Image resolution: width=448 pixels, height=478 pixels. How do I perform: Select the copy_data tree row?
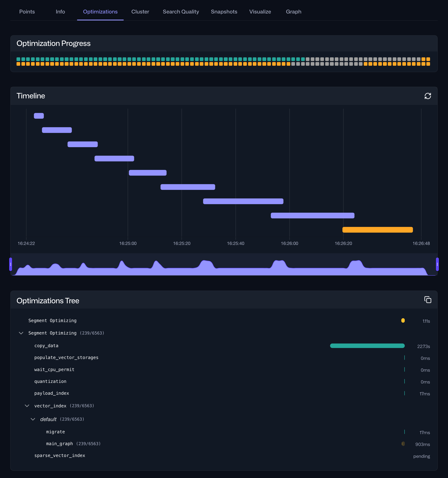(46, 346)
